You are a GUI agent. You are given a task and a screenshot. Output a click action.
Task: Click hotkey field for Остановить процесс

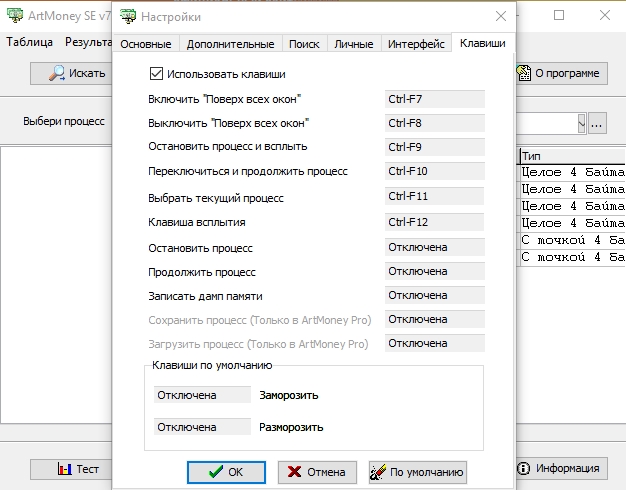[435, 247]
